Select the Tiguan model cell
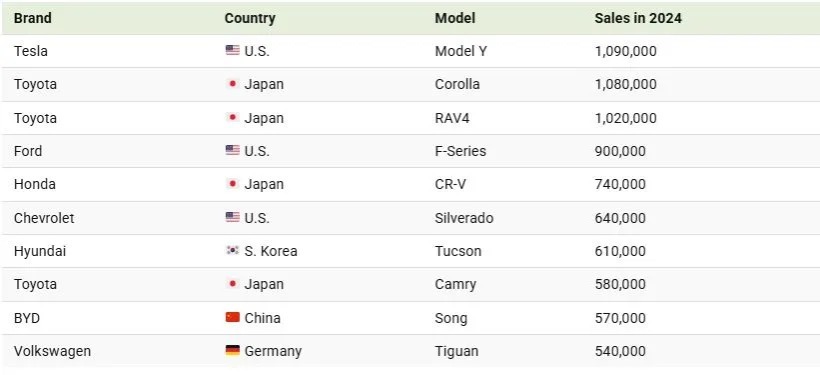The image size is (820, 375). coord(457,351)
